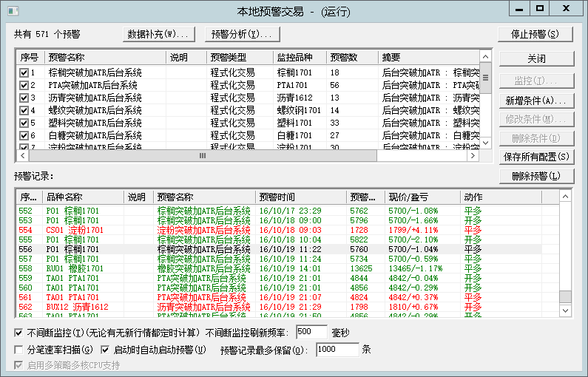Click the alert records list scroll-up arrow
Viewport: 588px width, 377px height.
(x=565, y=197)
